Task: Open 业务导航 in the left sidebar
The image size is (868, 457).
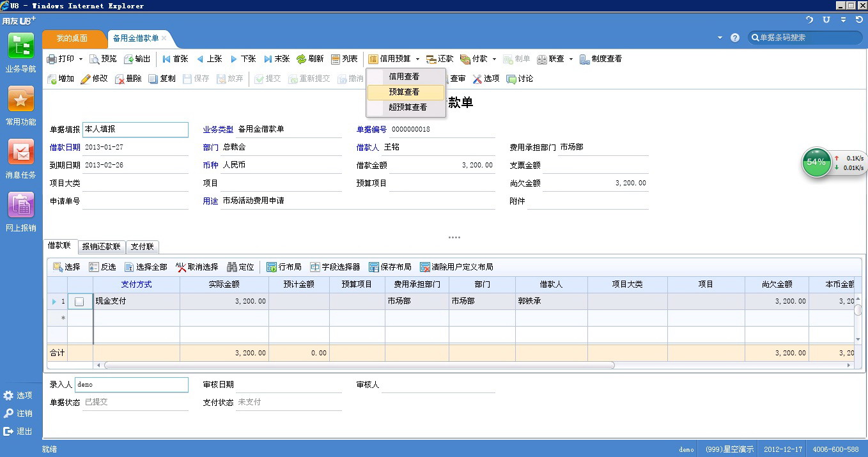Action: coord(20,53)
